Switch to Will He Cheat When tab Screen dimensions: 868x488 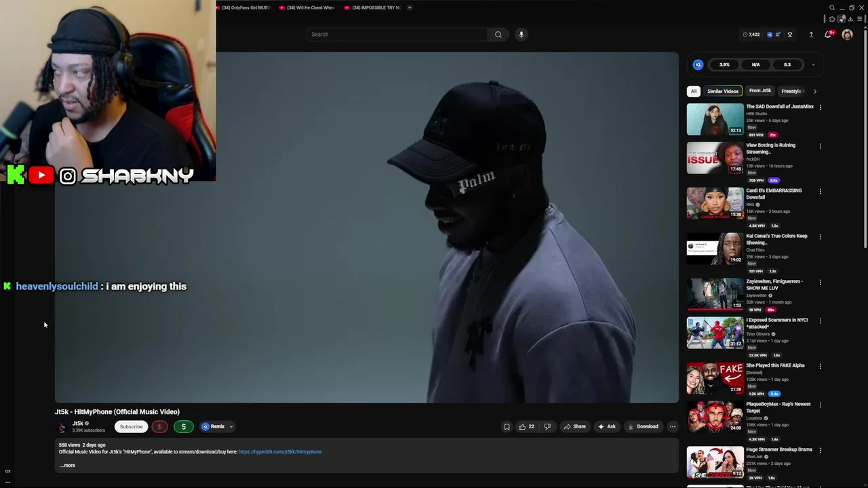[x=309, y=7]
